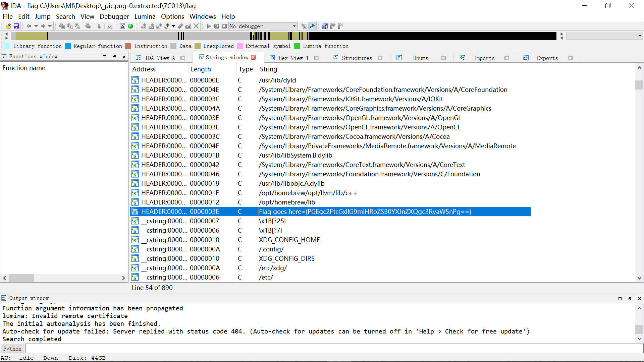This screenshot has width=644, height=362.
Task: Click the asterisk array icon
Action: coord(180,26)
